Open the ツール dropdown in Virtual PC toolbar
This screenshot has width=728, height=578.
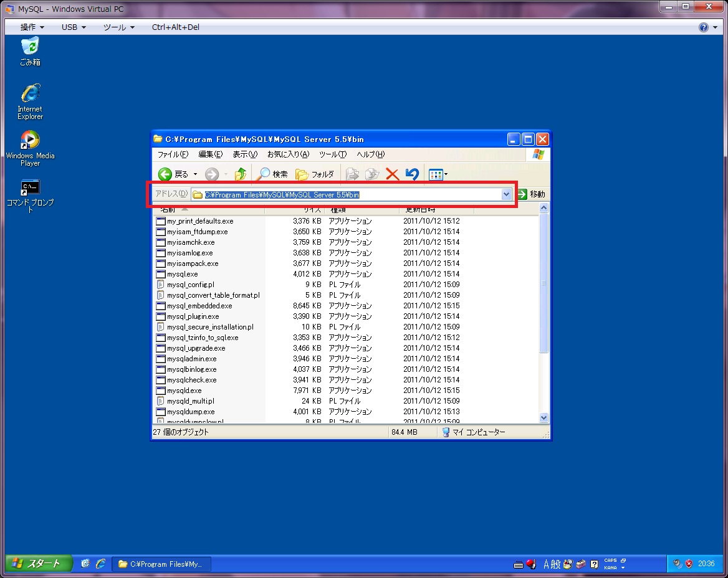pyautogui.click(x=119, y=27)
